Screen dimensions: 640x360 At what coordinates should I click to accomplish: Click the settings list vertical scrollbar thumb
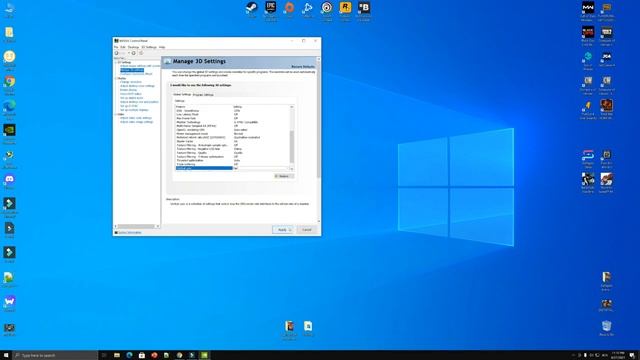tap(292, 147)
